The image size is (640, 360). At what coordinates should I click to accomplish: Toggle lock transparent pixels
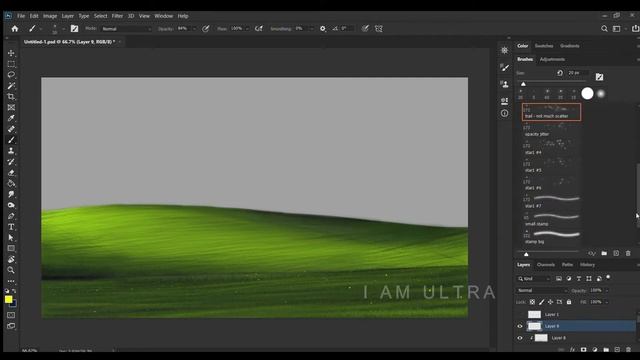point(532,302)
